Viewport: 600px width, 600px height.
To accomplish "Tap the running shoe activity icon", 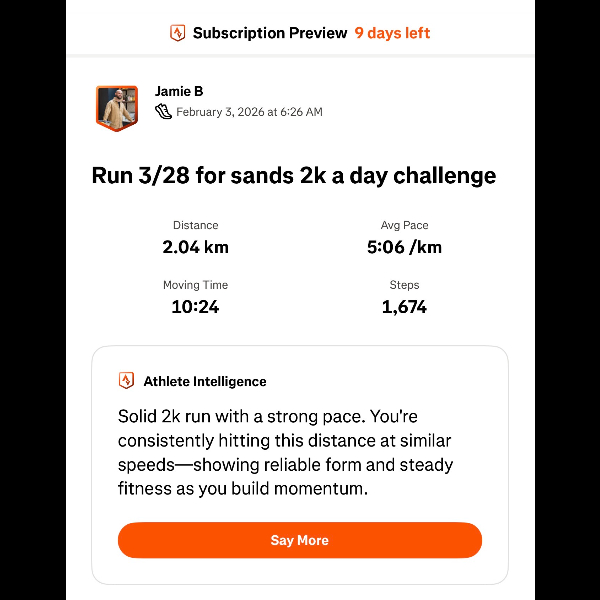I will pos(164,112).
